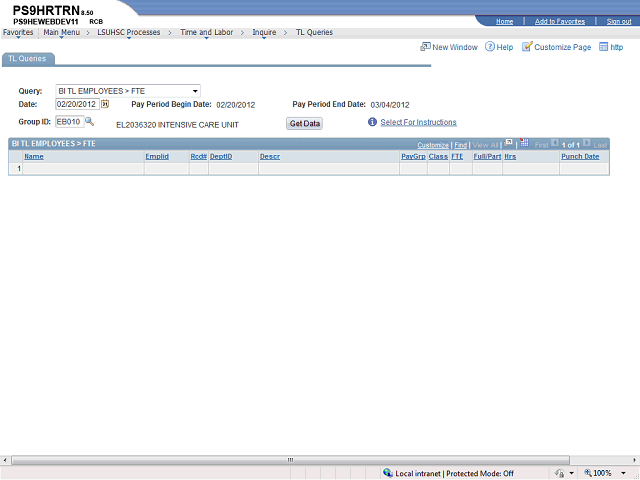Click the grid Customize link
This screenshot has width=640, height=480.
tap(433, 145)
